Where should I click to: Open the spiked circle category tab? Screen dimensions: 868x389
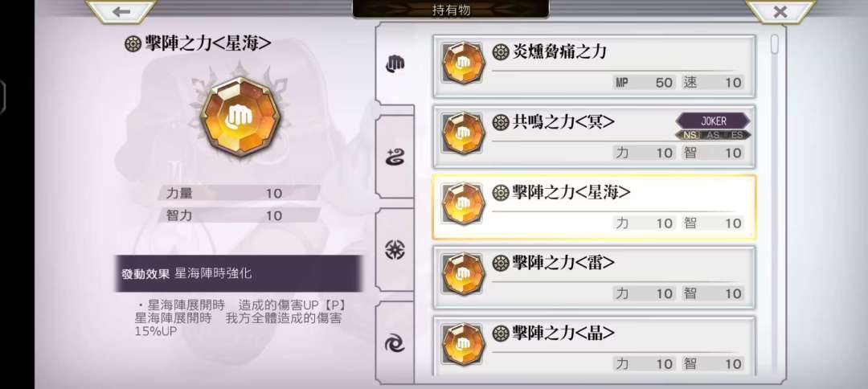(395, 250)
